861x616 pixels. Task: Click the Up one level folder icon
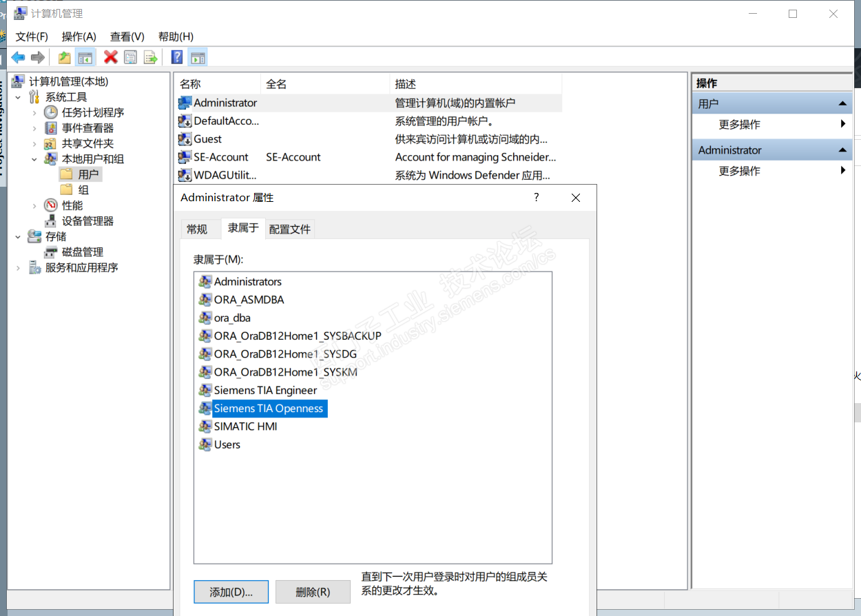point(65,58)
